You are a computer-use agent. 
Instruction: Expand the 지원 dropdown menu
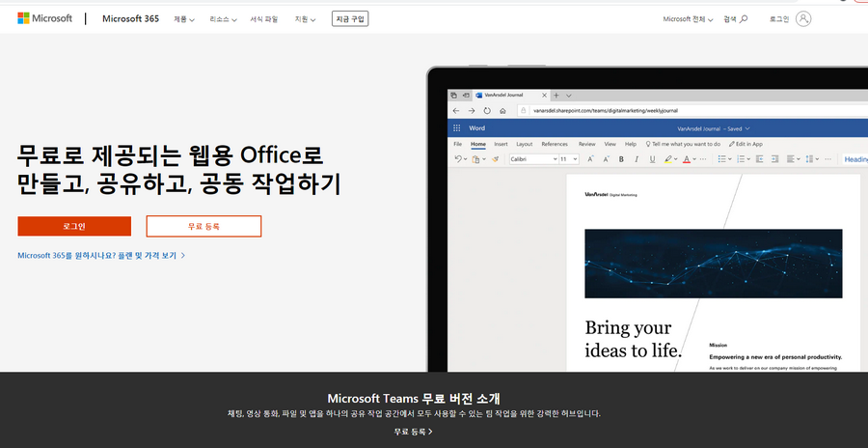305,19
